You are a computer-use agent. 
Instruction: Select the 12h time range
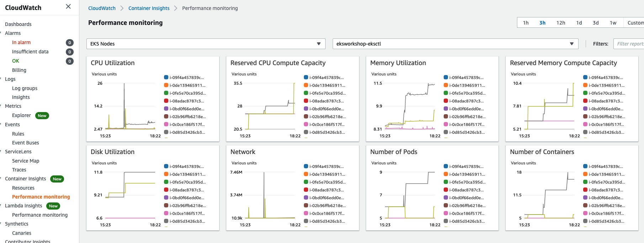[x=561, y=23]
